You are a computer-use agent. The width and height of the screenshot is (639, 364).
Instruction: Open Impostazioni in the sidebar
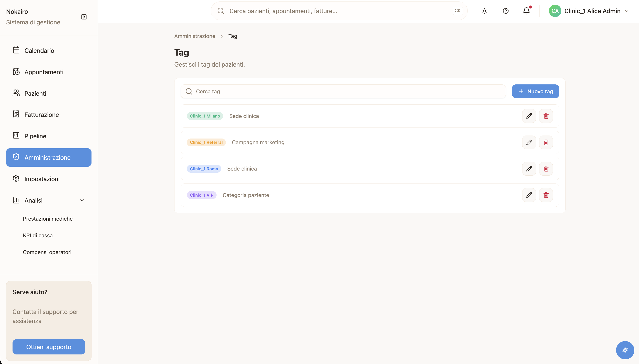click(x=49, y=179)
